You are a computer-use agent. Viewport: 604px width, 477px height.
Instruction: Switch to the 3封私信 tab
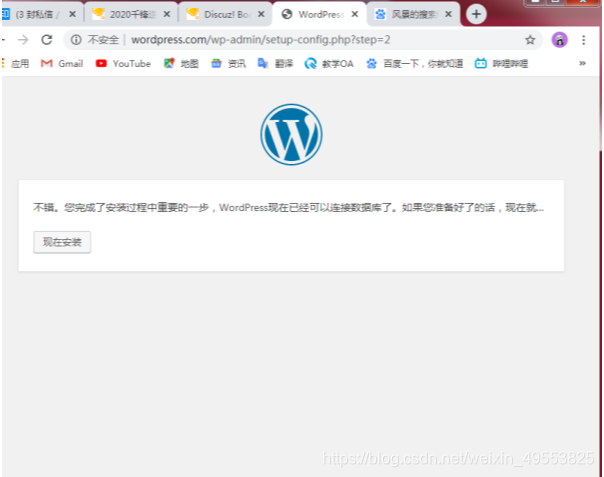tap(37, 15)
